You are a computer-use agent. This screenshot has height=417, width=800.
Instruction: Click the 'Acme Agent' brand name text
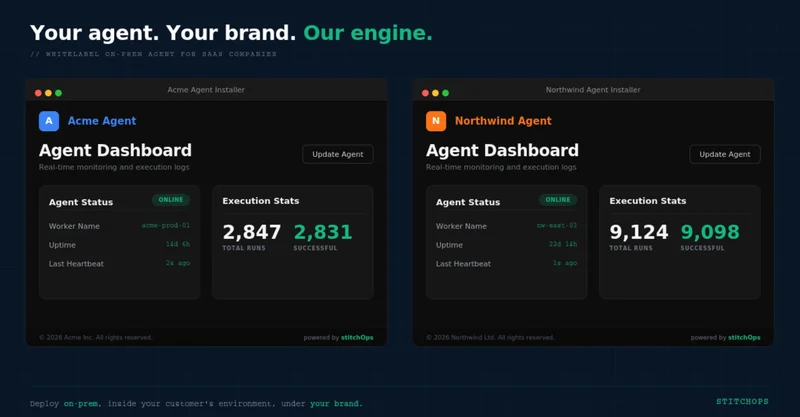(x=102, y=121)
